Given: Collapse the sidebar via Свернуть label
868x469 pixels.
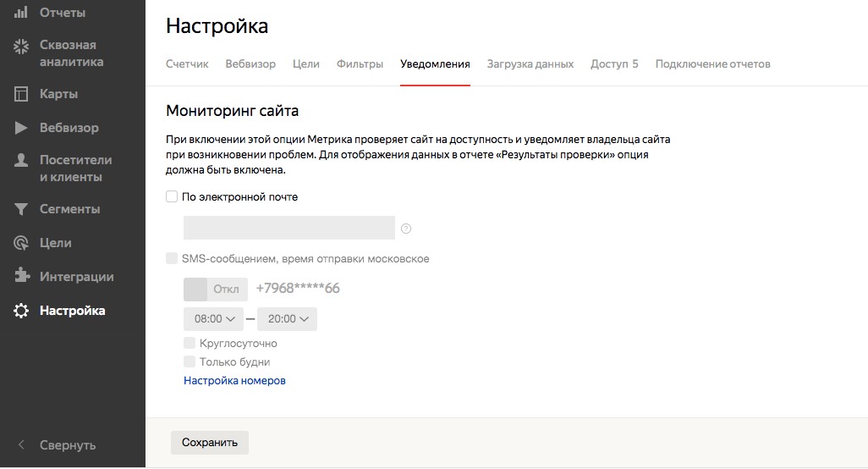Looking at the screenshot, I should click(x=68, y=445).
